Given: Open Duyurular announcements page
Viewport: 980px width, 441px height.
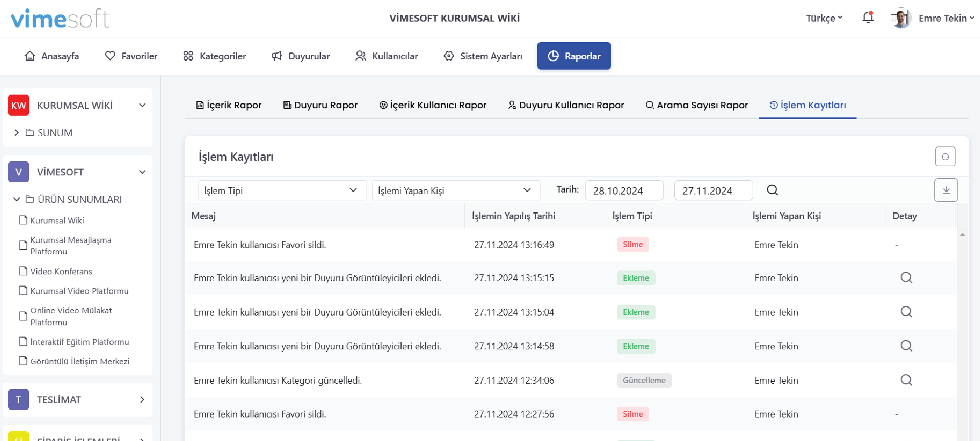Looking at the screenshot, I should point(301,56).
